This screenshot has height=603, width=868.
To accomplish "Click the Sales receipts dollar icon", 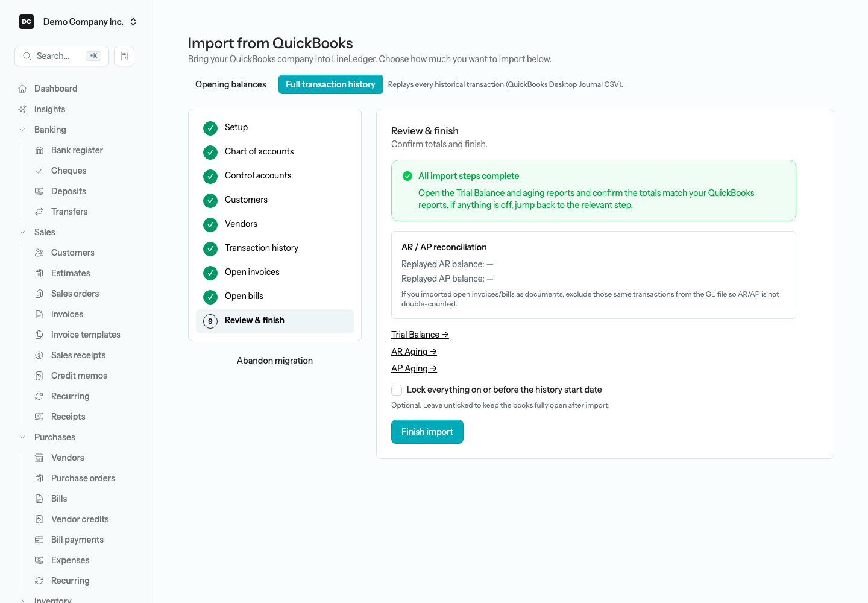I will [x=39, y=355].
